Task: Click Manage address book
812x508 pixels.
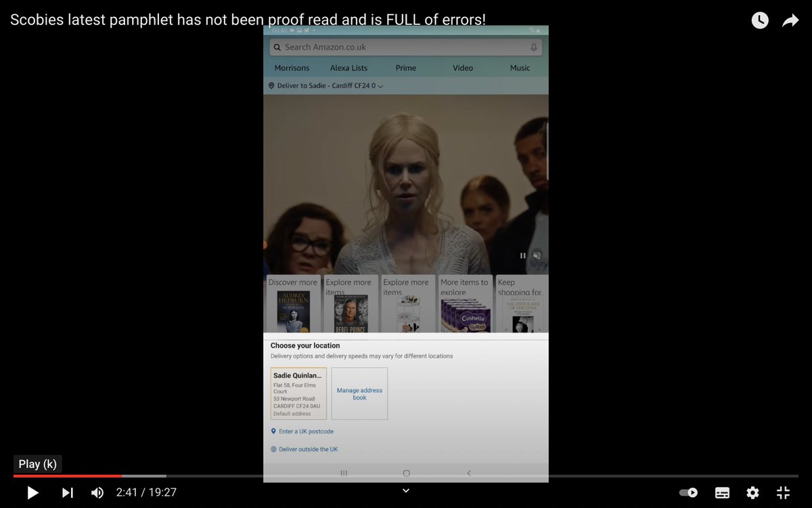Action: pos(359,394)
